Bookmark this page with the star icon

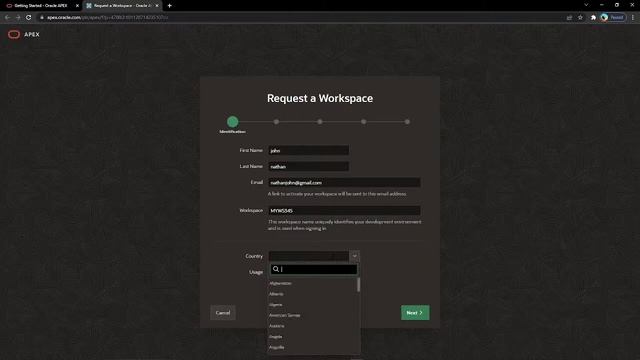tap(580, 17)
